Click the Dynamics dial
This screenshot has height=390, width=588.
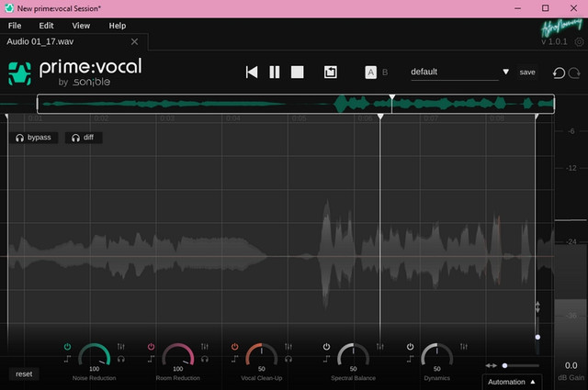[437, 355]
